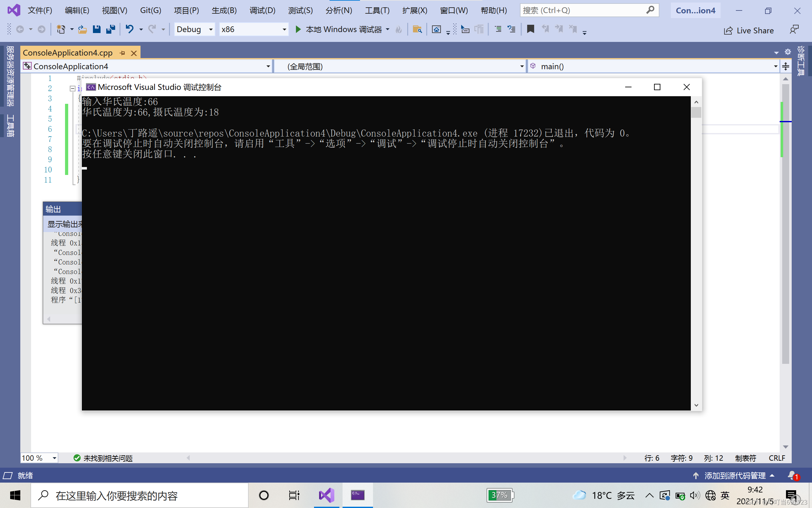Redo the last action
812x508 pixels.
click(152, 30)
